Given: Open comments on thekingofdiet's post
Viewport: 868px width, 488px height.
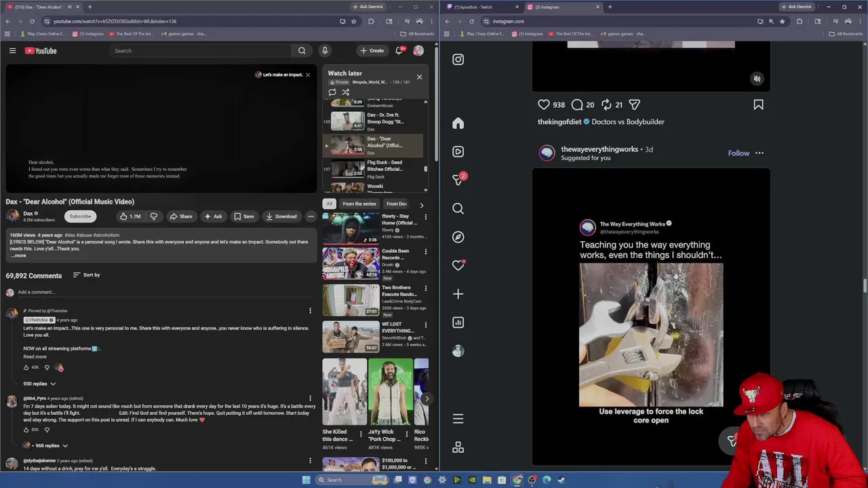Looking at the screenshot, I should 577,104.
